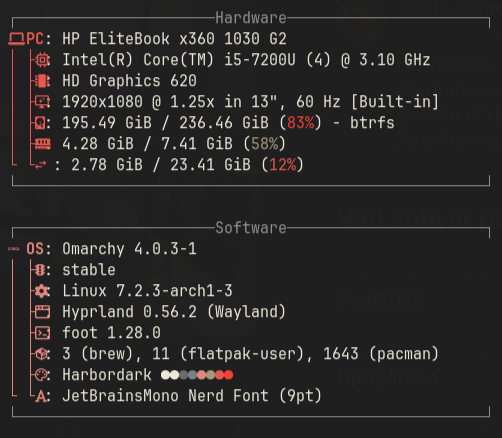Screen dimensions: 502x438
Task: Click the Harbordark theme name
Action: click(x=107, y=375)
